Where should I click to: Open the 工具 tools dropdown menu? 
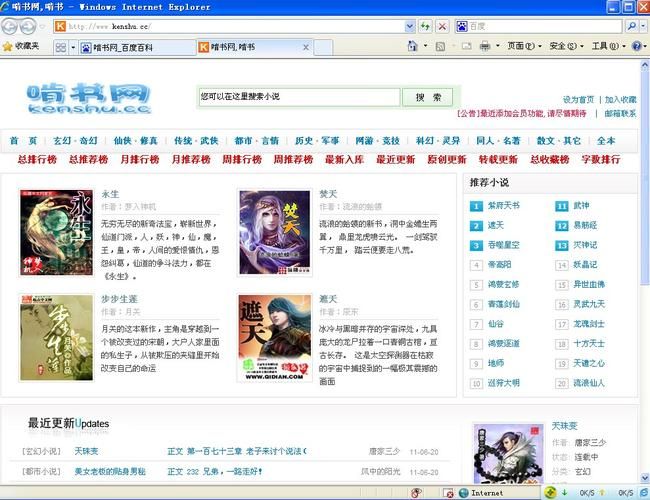click(604, 46)
